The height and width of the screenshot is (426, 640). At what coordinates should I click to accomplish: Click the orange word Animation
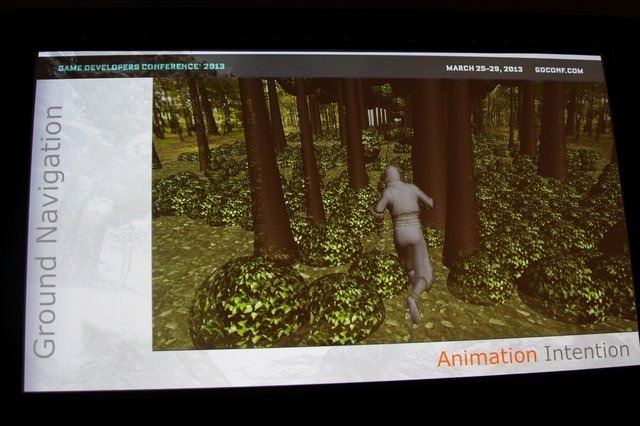coord(487,355)
